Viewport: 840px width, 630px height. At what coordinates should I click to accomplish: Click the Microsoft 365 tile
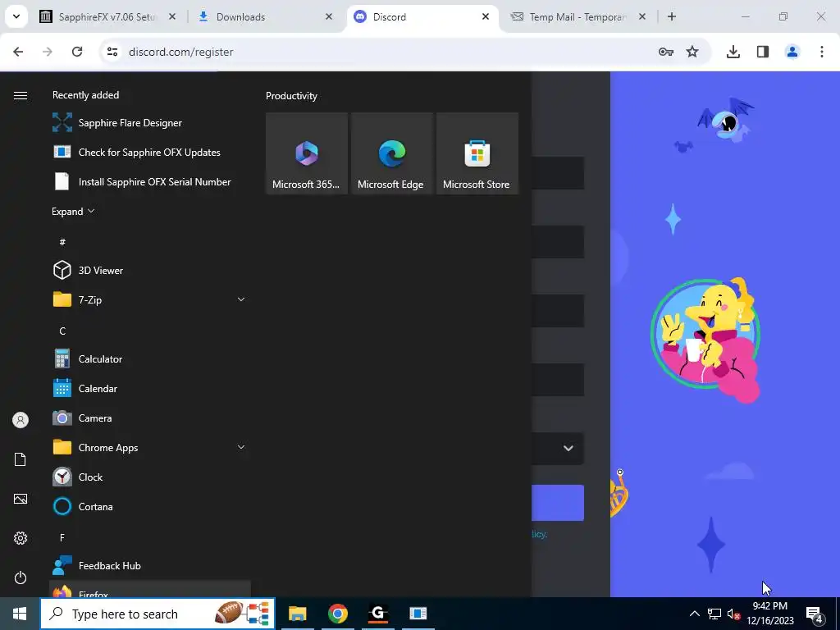click(307, 153)
